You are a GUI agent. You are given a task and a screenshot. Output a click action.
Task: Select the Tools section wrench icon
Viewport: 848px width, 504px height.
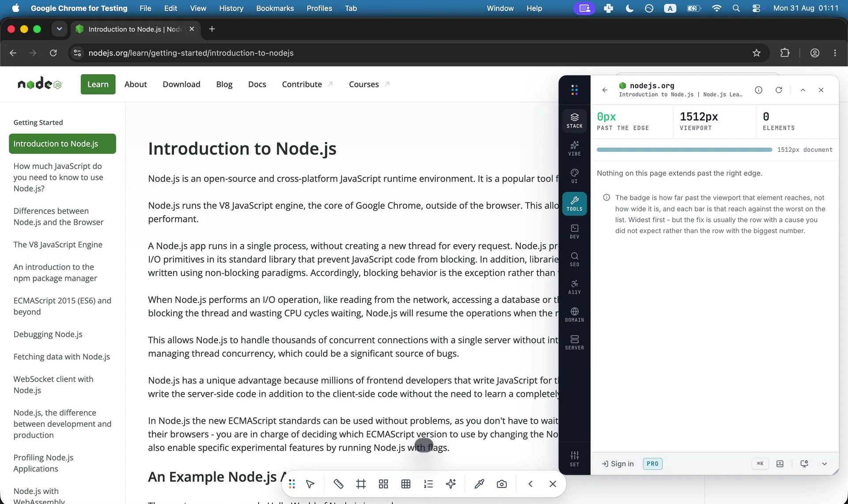(574, 204)
